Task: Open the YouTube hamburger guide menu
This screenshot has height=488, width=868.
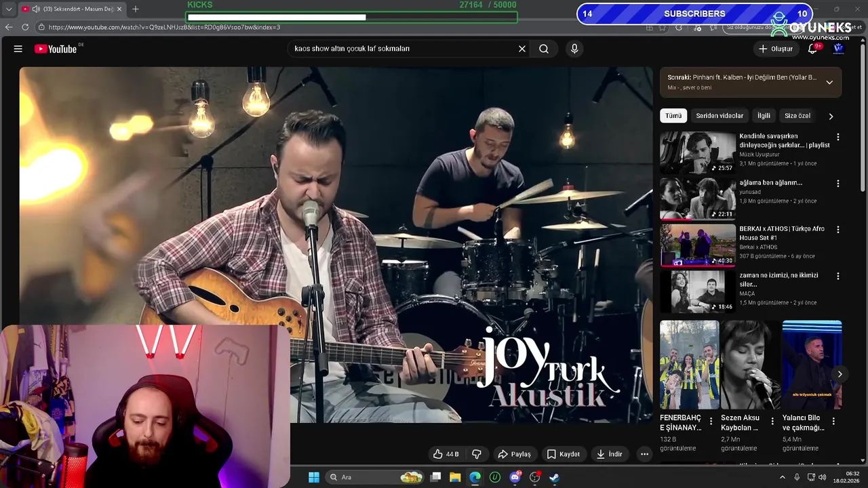Action: (x=18, y=49)
